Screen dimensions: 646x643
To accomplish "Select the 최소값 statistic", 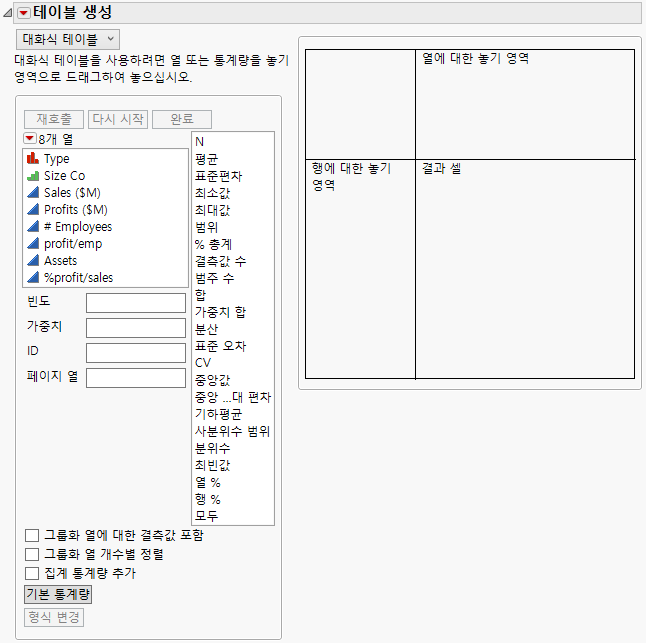I will pos(212,193).
